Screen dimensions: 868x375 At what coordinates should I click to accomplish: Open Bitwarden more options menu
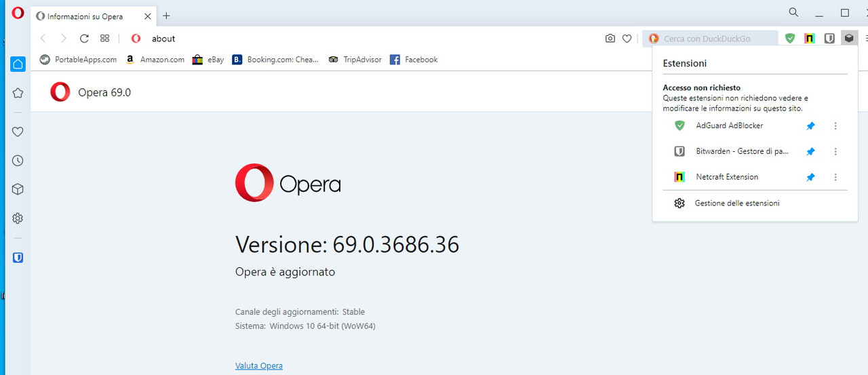(x=835, y=152)
